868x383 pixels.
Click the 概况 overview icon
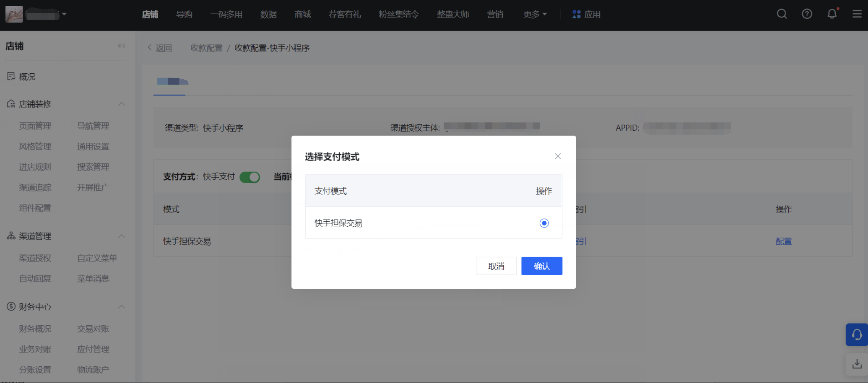point(11,77)
